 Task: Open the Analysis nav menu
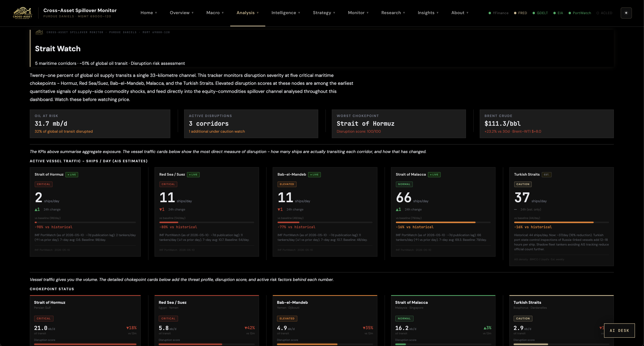click(x=248, y=13)
